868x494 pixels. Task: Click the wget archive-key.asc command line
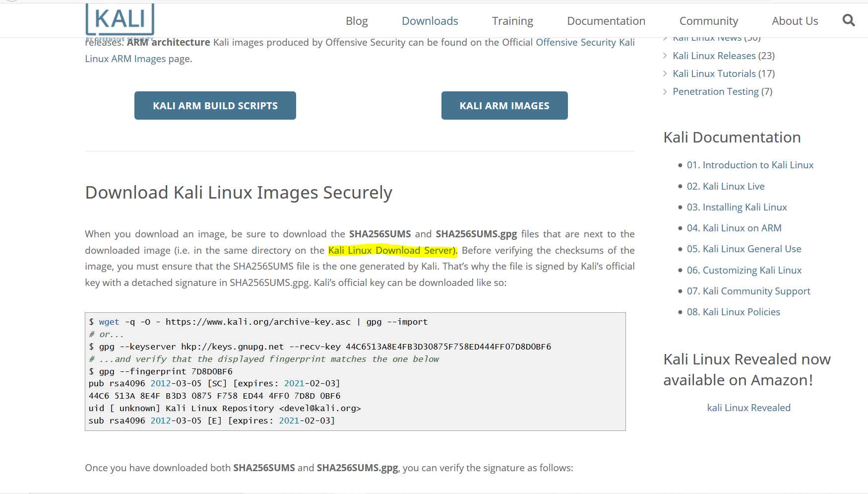click(258, 322)
